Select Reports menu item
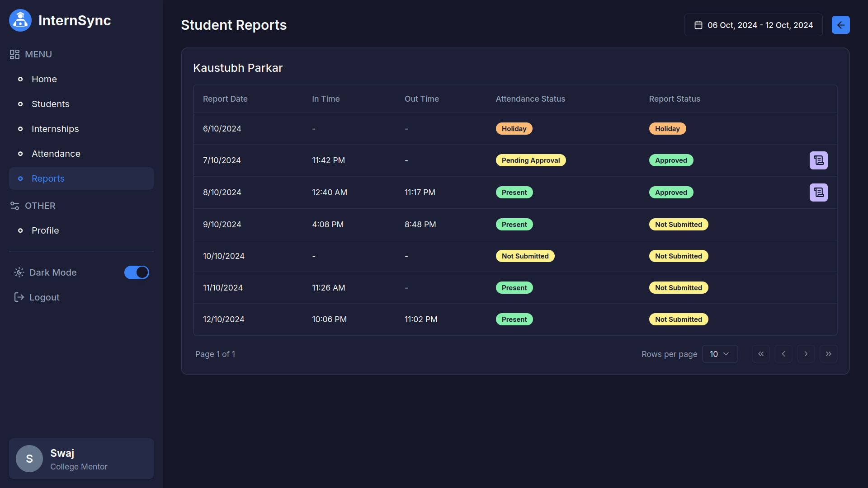The height and width of the screenshot is (488, 868). click(x=81, y=178)
